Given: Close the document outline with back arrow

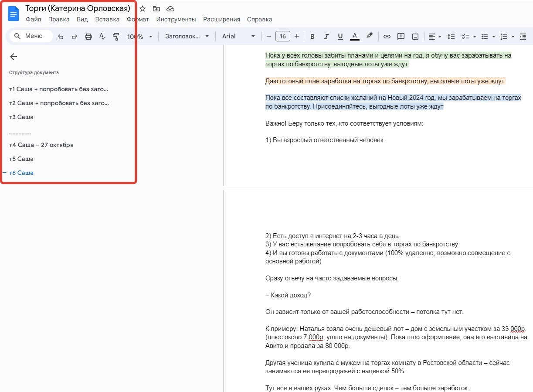Looking at the screenshot, I should click(14, 57).
